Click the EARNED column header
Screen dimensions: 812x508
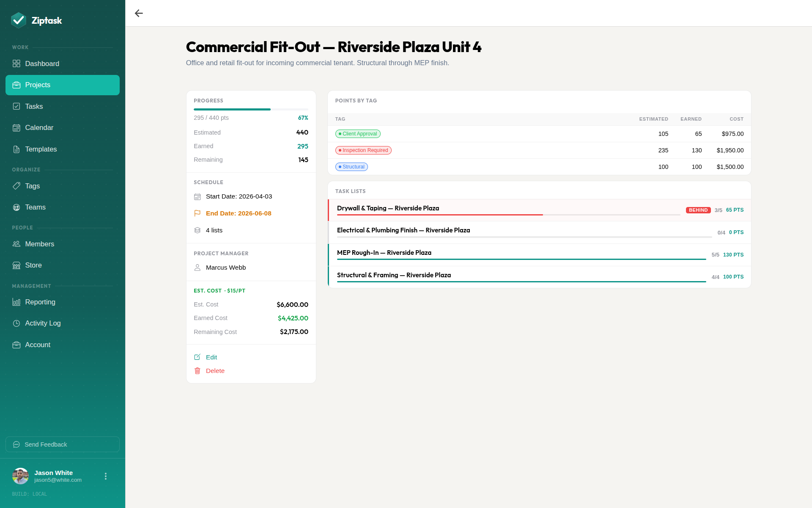coord(691,119)
